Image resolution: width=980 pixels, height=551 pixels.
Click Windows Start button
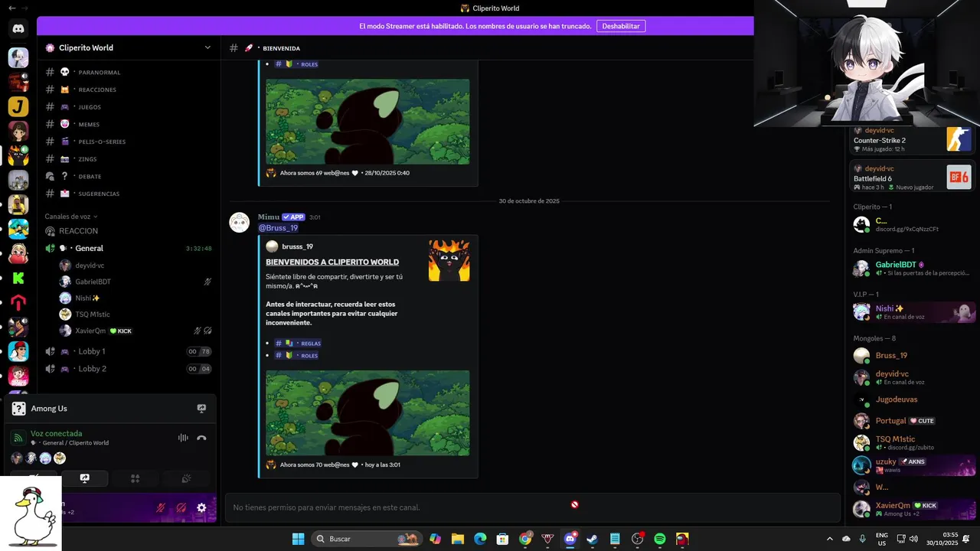click(x=298, y=539)
